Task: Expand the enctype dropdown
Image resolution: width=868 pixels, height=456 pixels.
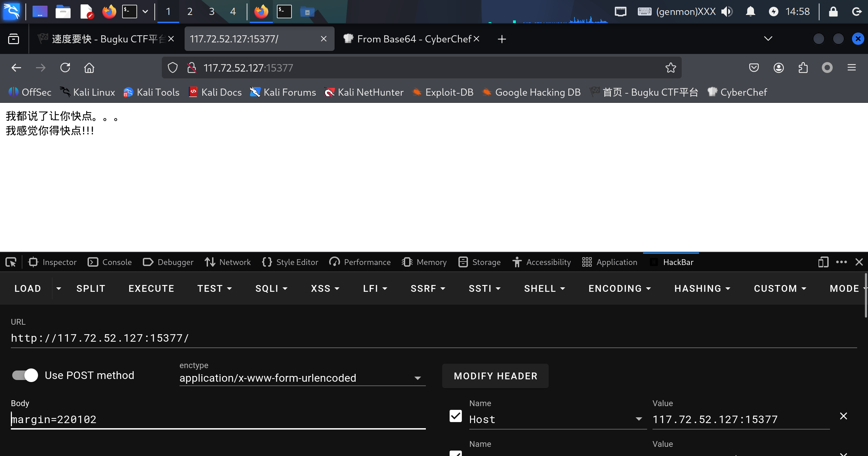Action: pyautogui.click(x=417, y=378)
